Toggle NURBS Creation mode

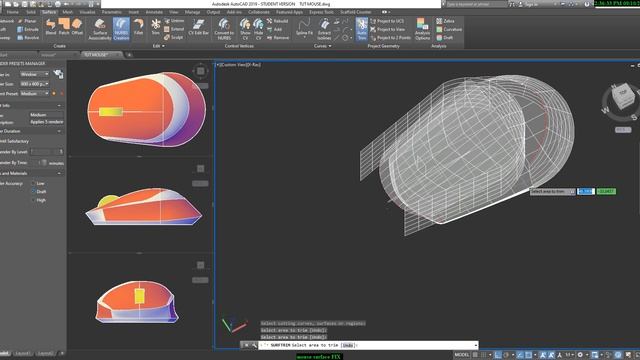point(121,29)
